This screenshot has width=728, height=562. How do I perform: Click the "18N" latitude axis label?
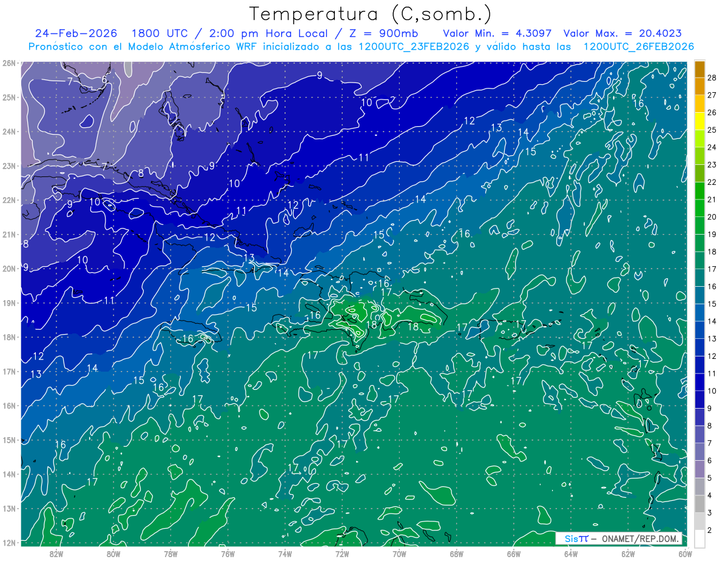click(x=8, y=337)
